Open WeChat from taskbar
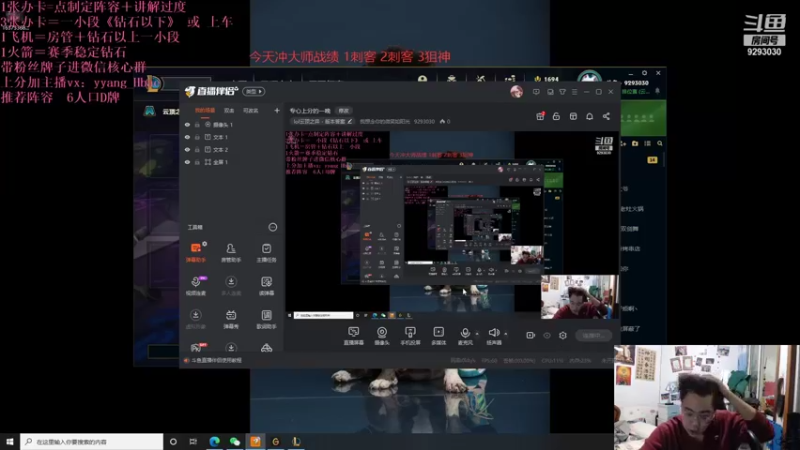The width and height of the screenshot is (800, 450). [x=235, y=441]
